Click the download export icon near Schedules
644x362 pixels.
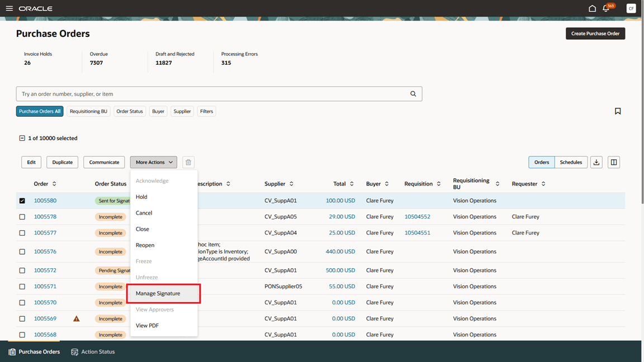[596, 161]
